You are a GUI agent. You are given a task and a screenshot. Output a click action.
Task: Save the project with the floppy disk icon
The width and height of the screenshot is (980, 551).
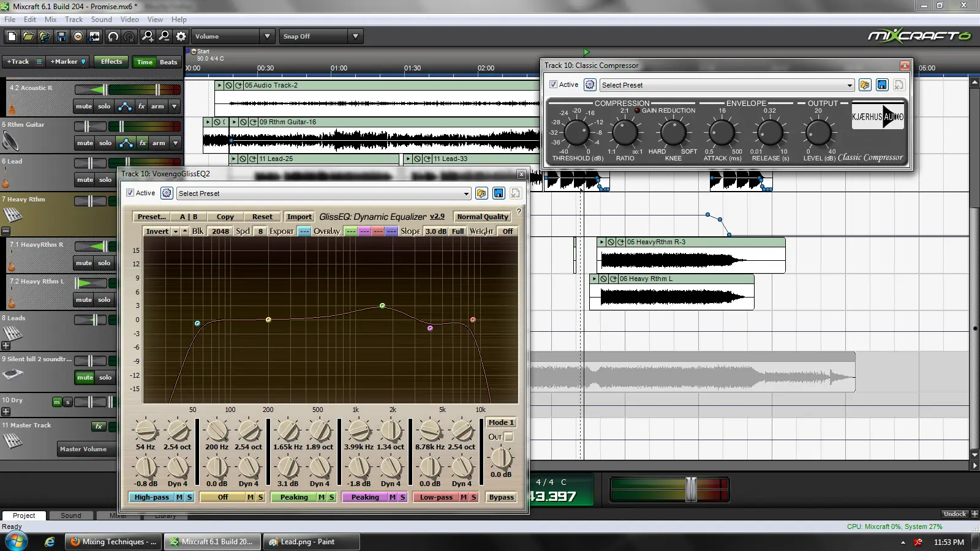(61, 36)
